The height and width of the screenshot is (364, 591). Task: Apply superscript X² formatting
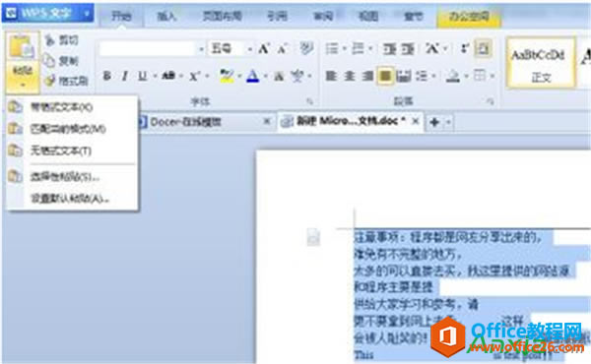(x=194, y=76)
